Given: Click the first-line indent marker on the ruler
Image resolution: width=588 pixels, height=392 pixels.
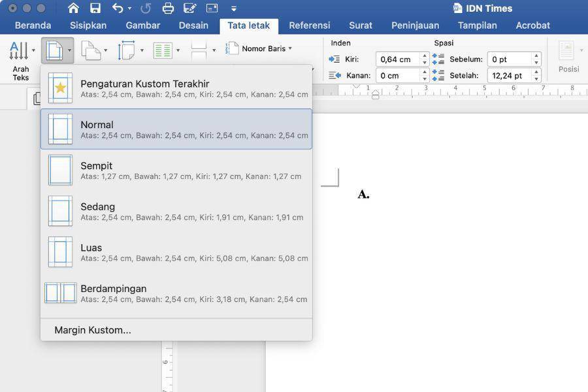Looking at the screenshot, I should pos(357,86).
